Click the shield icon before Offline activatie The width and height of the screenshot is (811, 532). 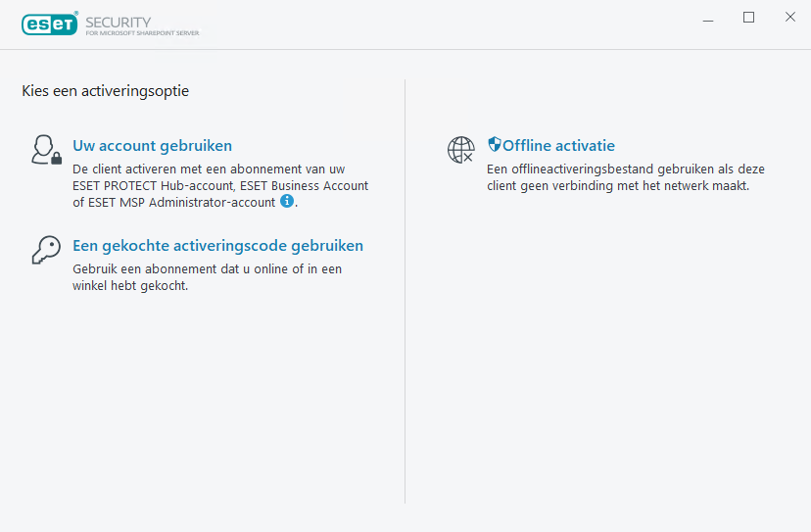(495, 144)
